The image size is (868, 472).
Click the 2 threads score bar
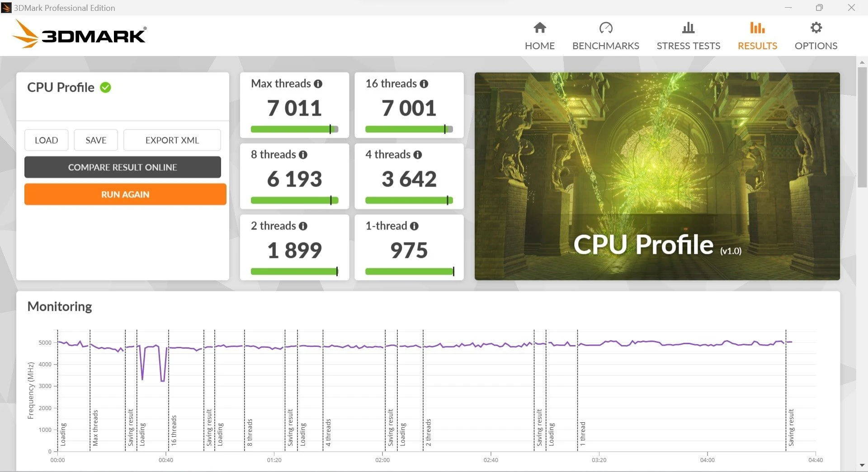[294, 271]
